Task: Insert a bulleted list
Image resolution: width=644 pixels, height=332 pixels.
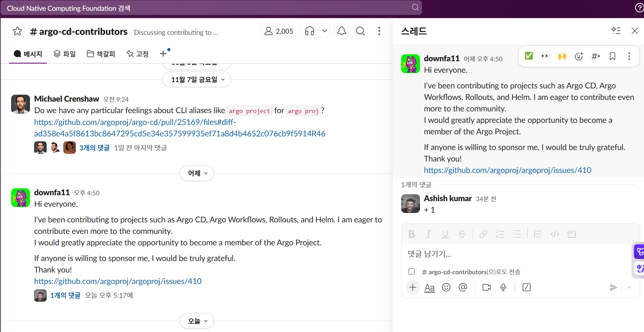Action: [x=517, y=234]
